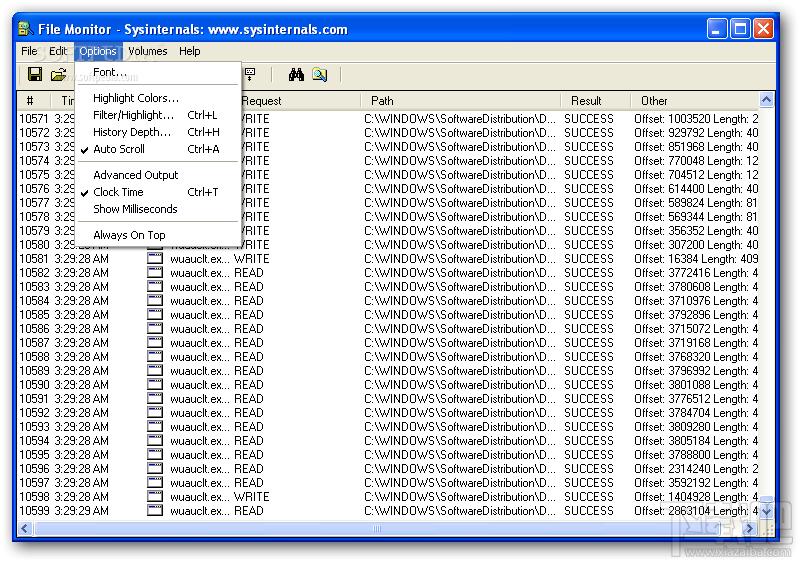This screenshot has width=800, height=562.
Task: Select row number 10571
Action: pyautogui.click(x=34, y=119)
